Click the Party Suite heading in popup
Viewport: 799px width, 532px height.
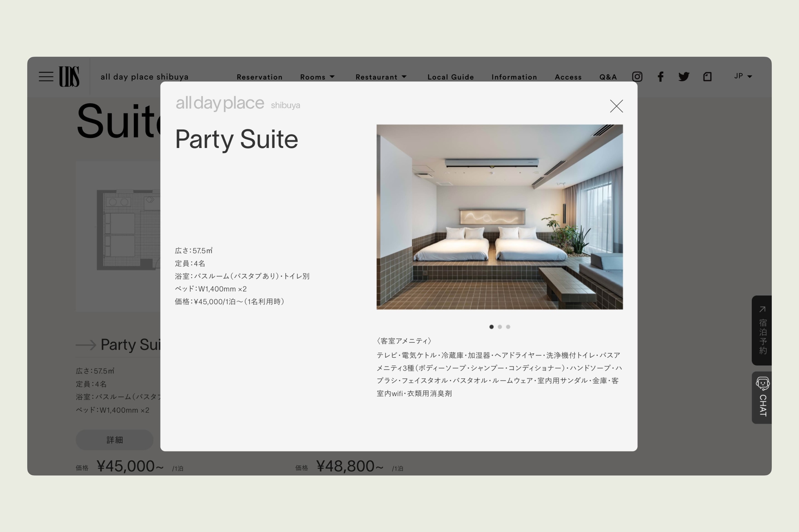237,140
